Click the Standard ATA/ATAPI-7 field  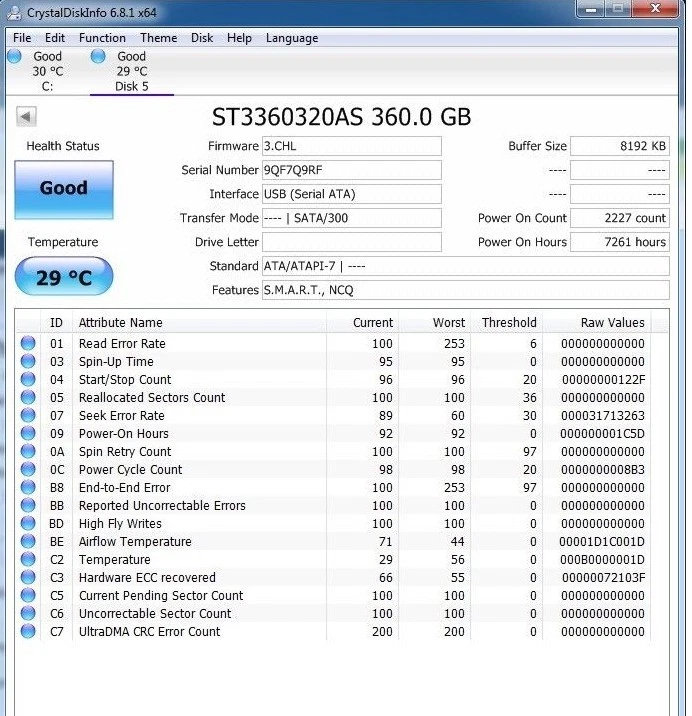(x=466, y=266)
